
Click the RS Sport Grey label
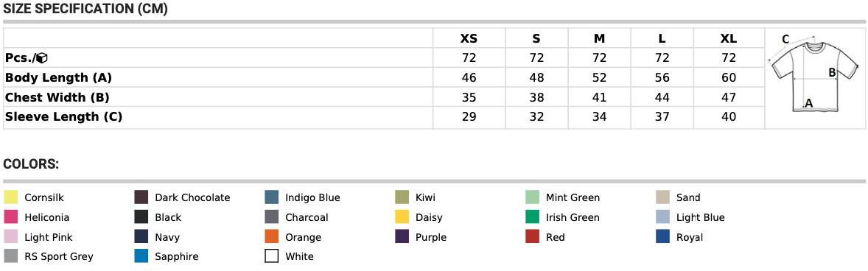tap(59, 256)
